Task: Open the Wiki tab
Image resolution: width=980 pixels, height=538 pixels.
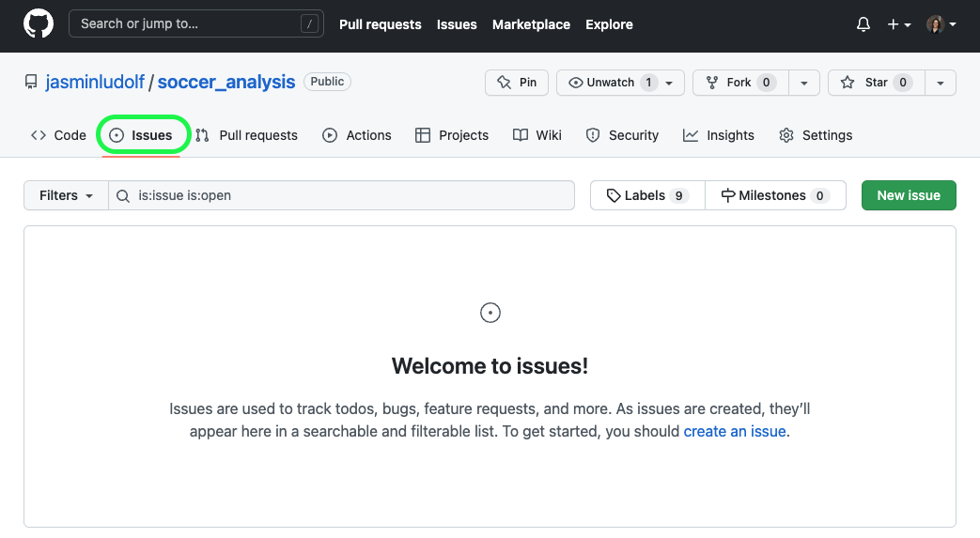Action: tap(537, 135)
